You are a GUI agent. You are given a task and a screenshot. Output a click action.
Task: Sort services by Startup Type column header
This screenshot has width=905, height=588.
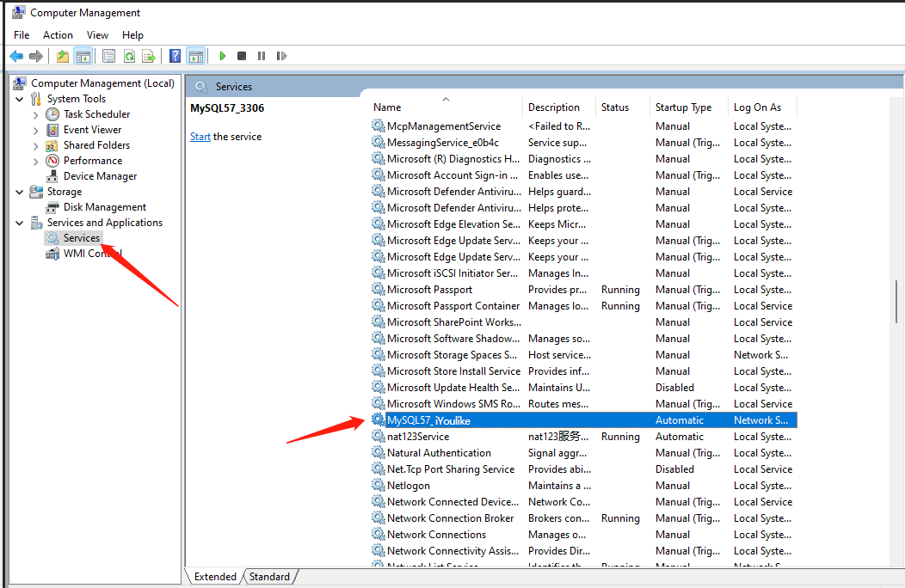(683, 107)
